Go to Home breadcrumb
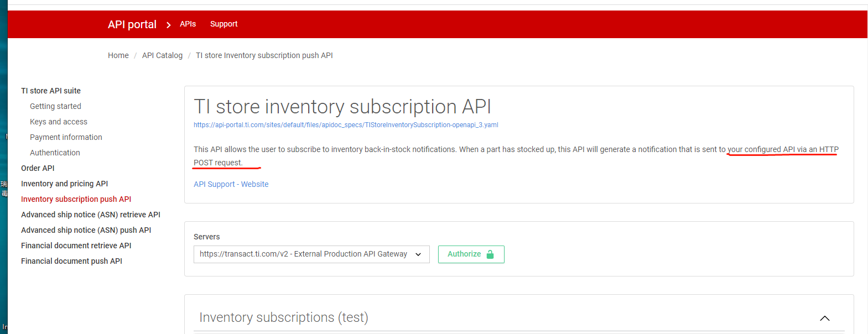This screenshot has height=334, width=868. [118, 55]
